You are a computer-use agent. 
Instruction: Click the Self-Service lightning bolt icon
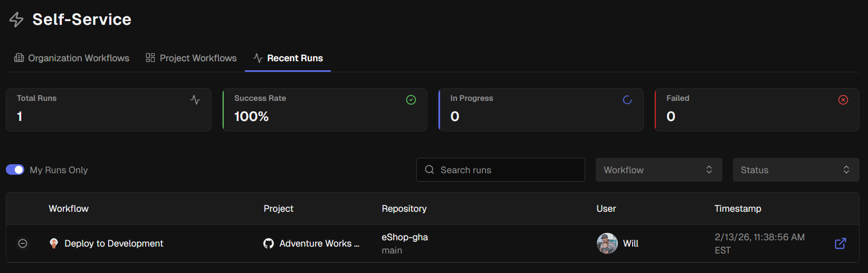point(16,20)
